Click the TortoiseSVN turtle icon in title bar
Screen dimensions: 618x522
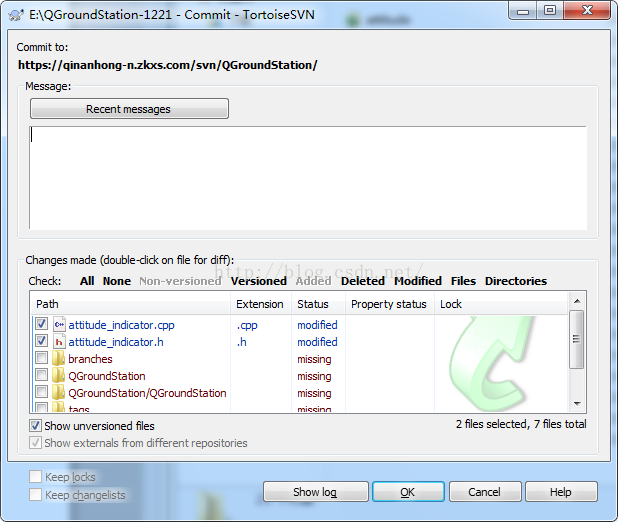pyautogui.click(x=16, y=15)
